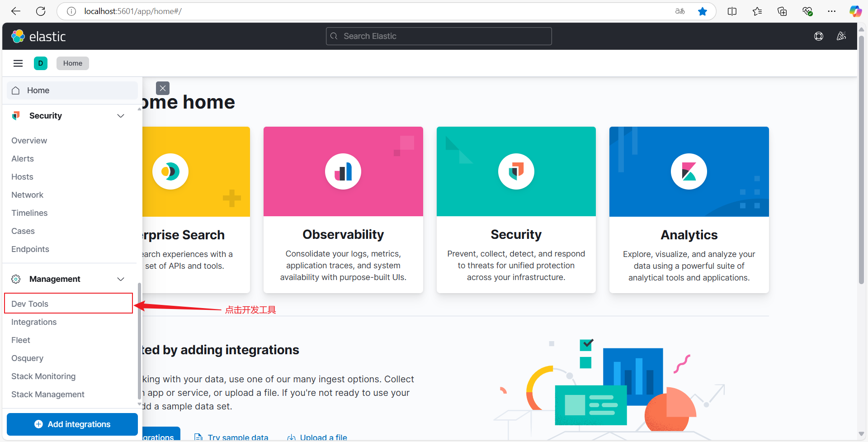Open browser essentials heart icon

click(807, 11)
